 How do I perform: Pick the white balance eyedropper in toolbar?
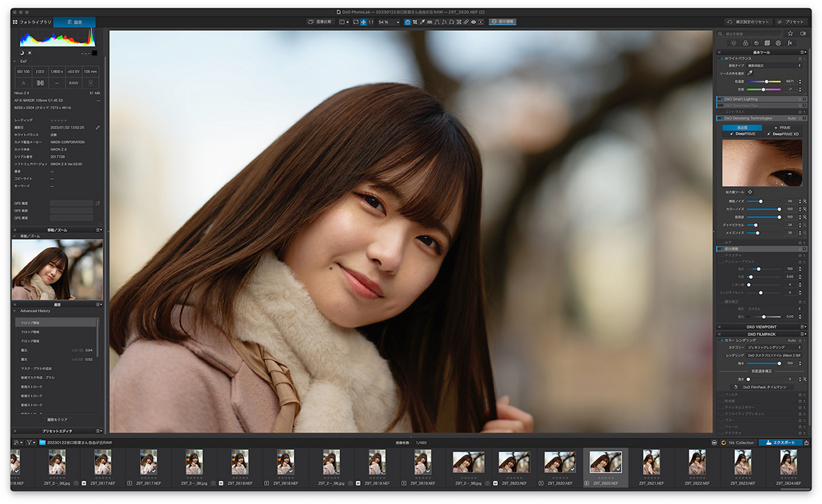click(x=423, y=22)
